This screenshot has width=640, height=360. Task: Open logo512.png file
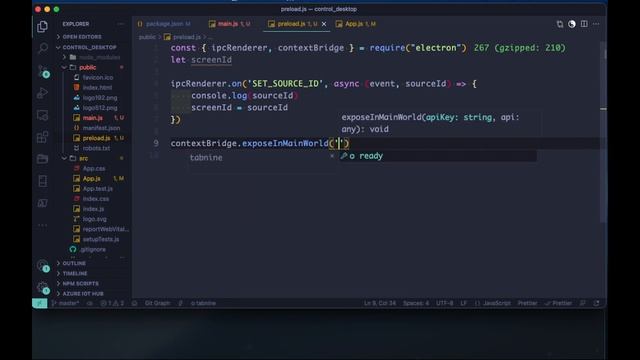point(100,108)
